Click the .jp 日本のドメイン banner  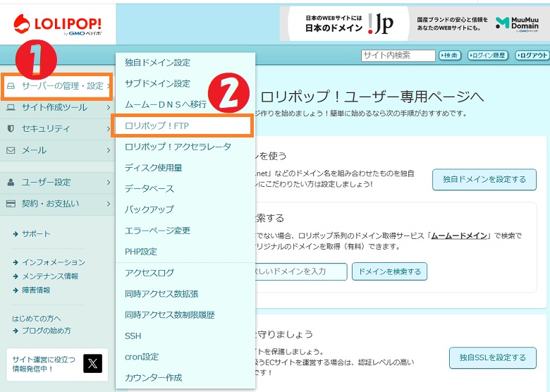[x=348, y=24]
